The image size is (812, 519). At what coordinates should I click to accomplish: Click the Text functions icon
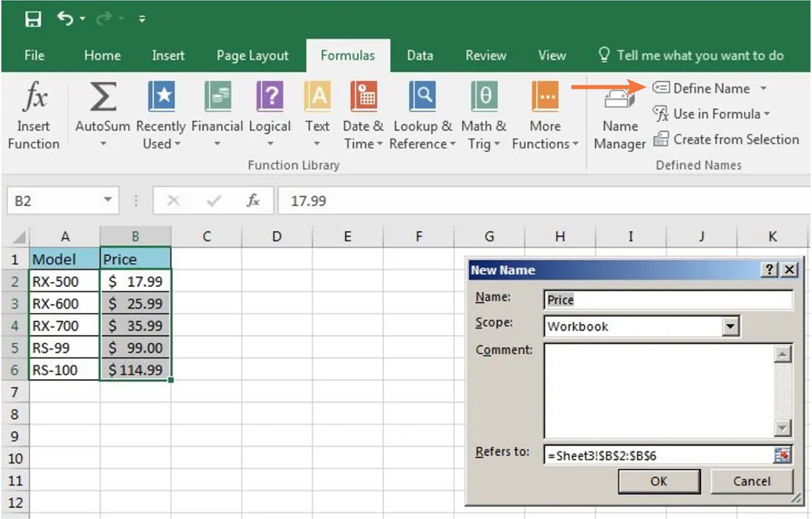pos(317,96)
